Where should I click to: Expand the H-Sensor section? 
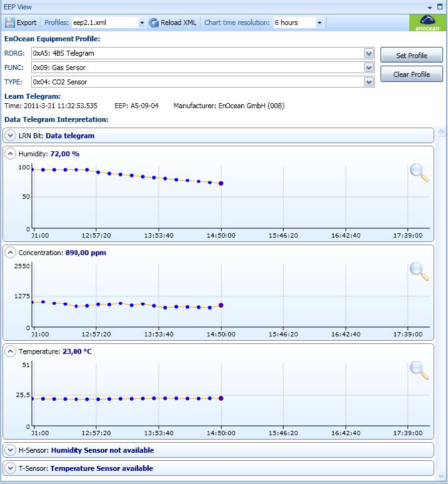(11, 450)
